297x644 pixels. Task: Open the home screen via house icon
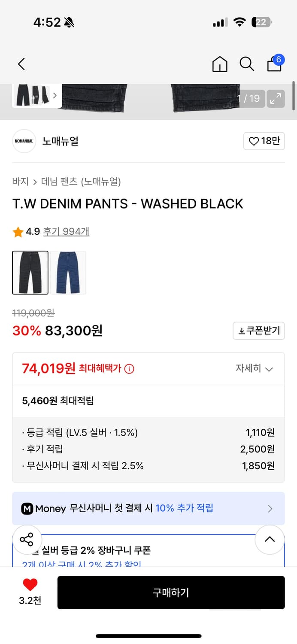click(220, 64)
